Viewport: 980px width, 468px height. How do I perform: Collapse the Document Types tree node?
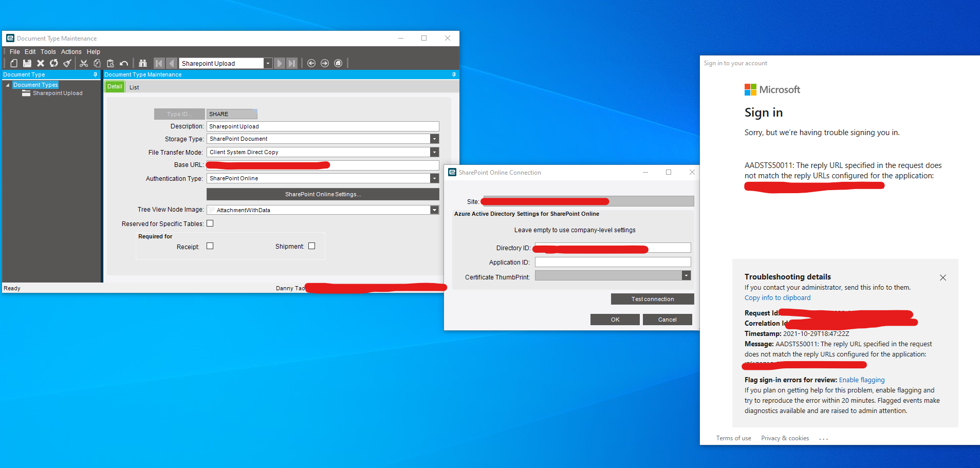(x=8, y=85)
